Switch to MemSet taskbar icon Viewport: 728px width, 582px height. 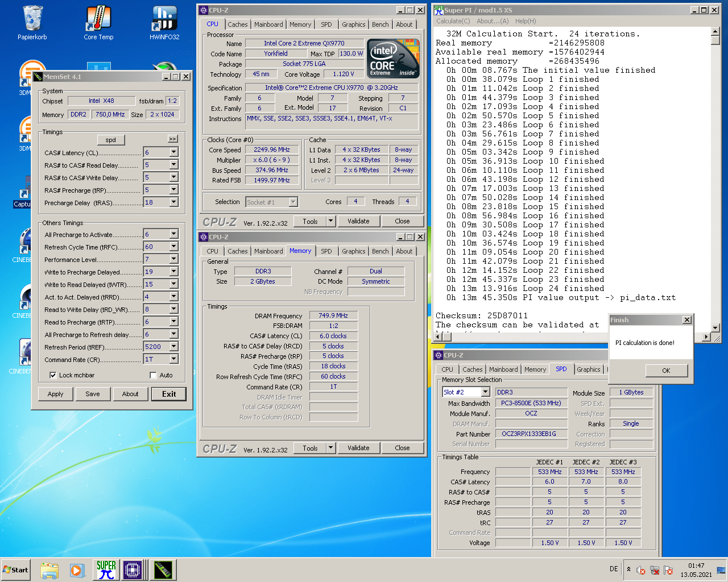[x=163, y=570]
